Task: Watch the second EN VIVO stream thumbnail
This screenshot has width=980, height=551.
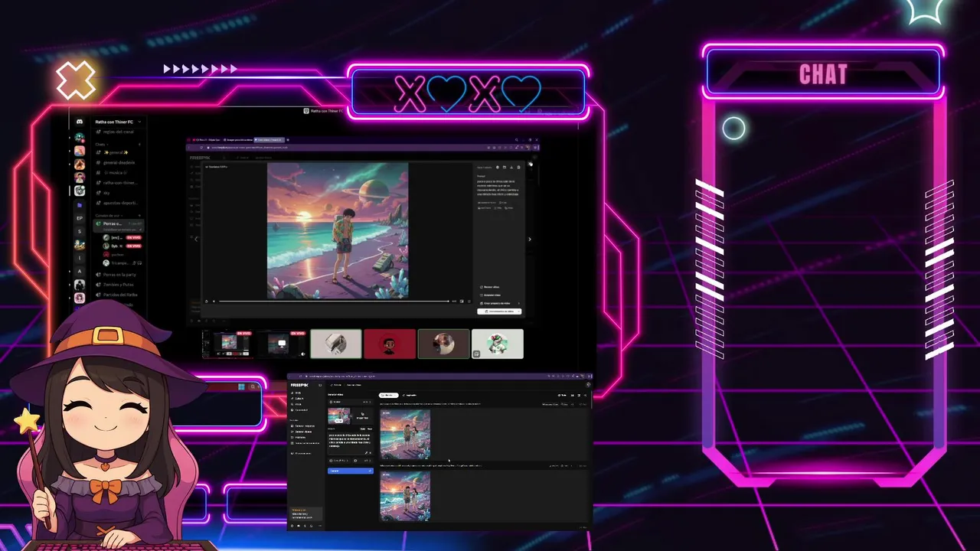Action: (x=282, y=344)
